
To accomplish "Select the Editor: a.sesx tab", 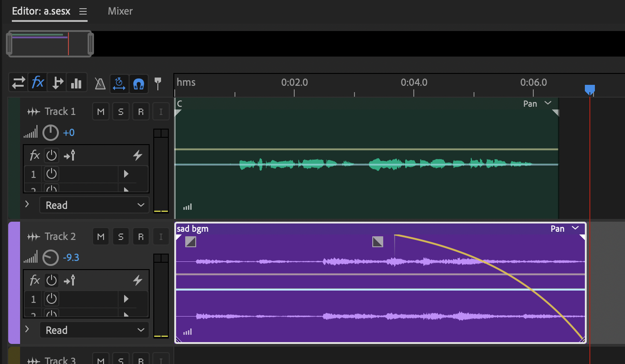I will click(41, 11).
